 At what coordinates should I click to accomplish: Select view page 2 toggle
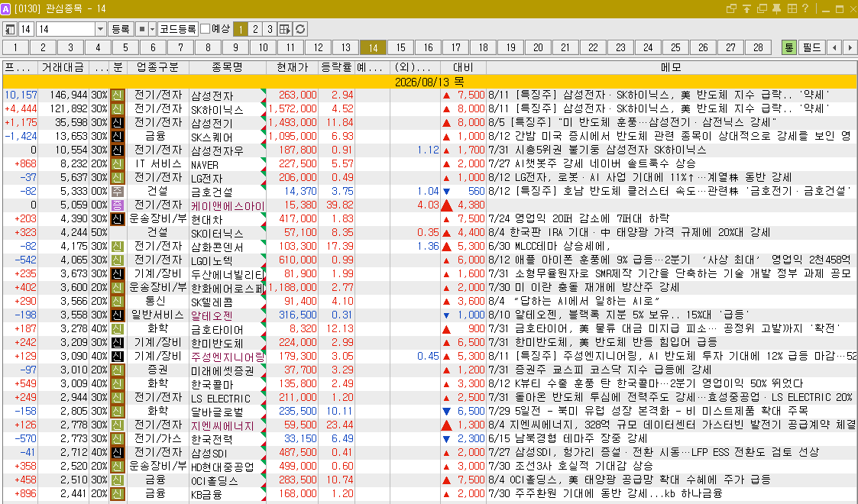tap(255, 29)
